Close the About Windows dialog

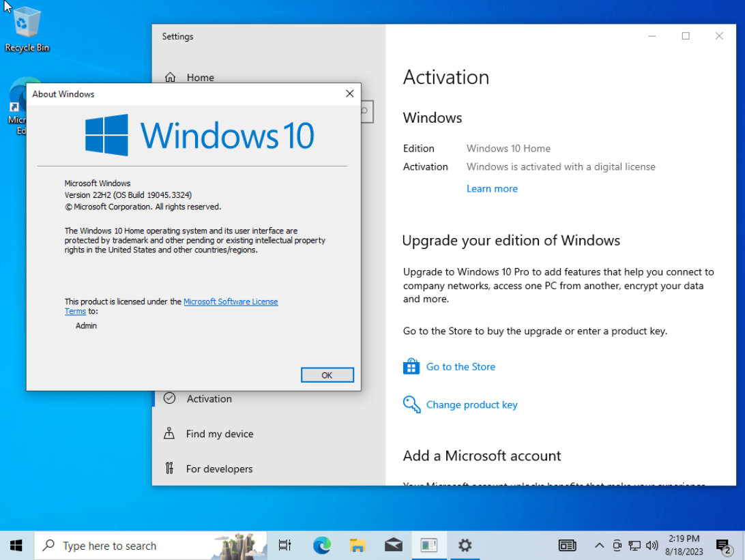[350, 93]
